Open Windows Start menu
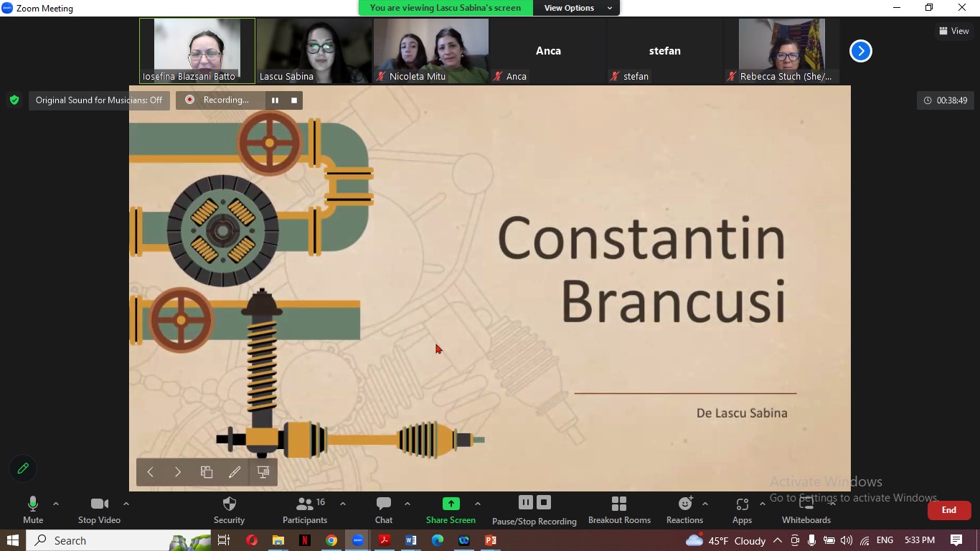The width and height of the screenshot is (980, 551). (13, 540)
